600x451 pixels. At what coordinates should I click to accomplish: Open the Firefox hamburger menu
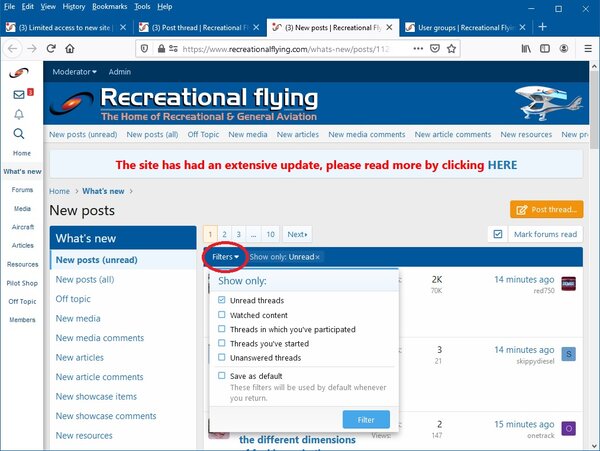point(584,48)
